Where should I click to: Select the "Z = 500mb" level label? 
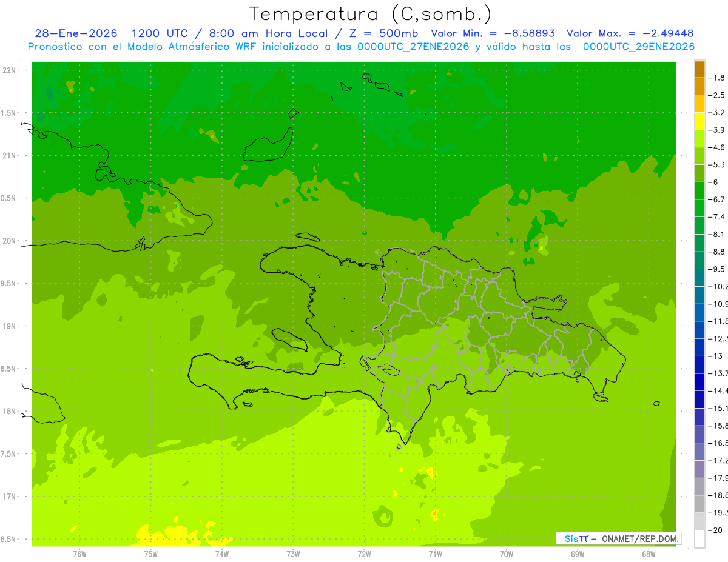click(x=383, y=33)
